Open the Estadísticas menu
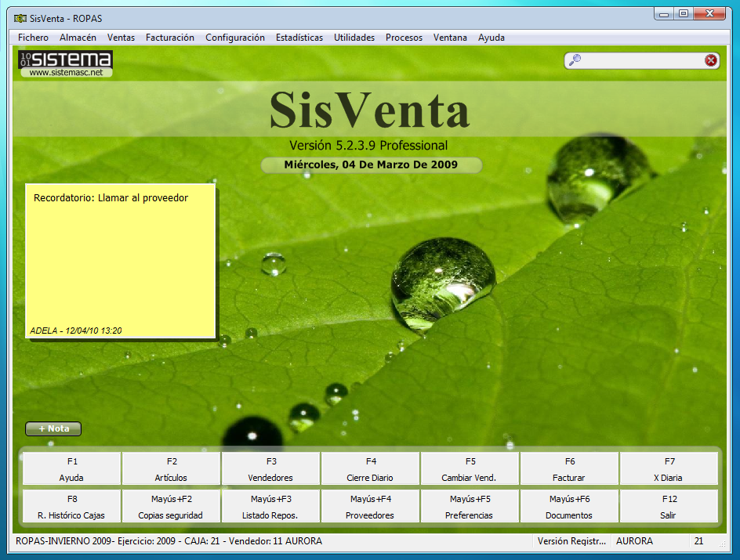The height and width of the screenshot is (560, 740). click(x=299, y=38)
